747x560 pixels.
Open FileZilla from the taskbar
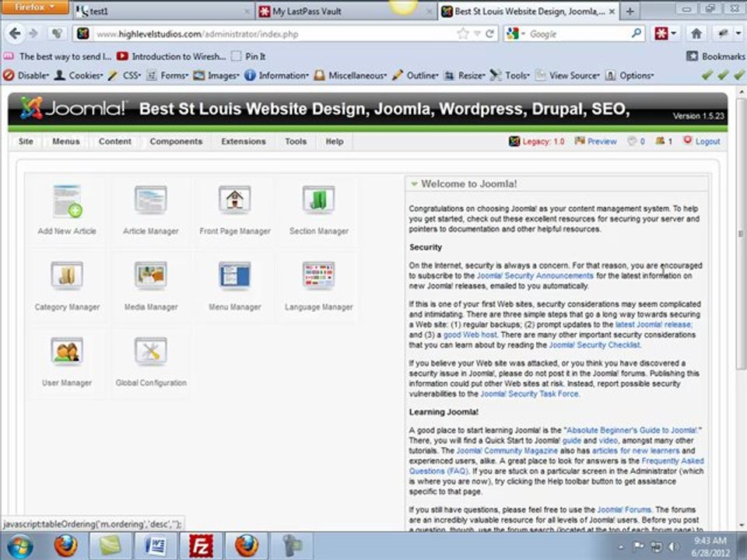[201, 546]
